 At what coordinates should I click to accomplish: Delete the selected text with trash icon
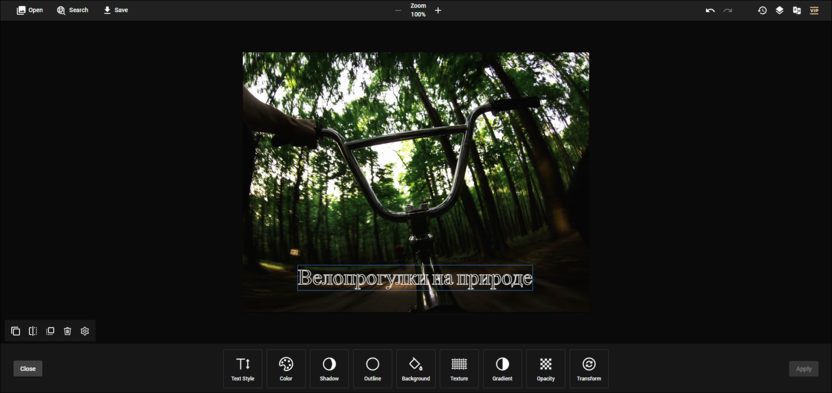[x=67, y=331]
